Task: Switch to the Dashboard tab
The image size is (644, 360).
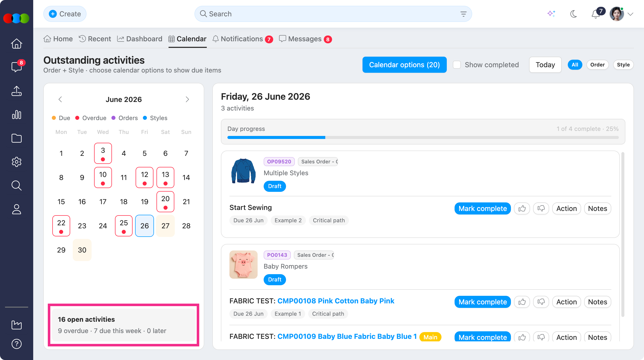Action: click(x=140, y=39)
